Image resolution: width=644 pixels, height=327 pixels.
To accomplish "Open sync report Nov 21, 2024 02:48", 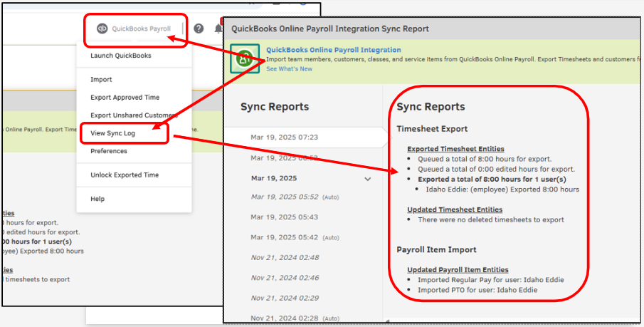I will [x=285, y=257].
